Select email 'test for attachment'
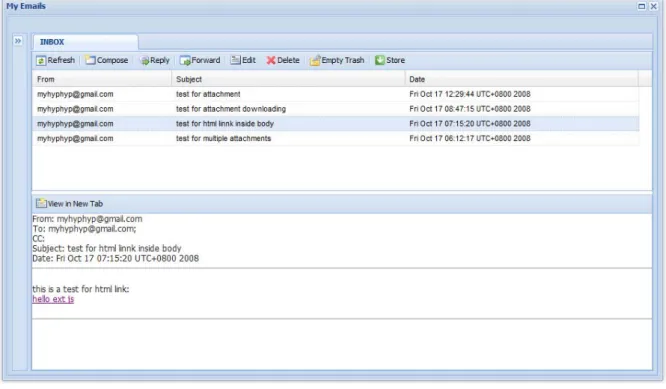 (x=336, y=94)
